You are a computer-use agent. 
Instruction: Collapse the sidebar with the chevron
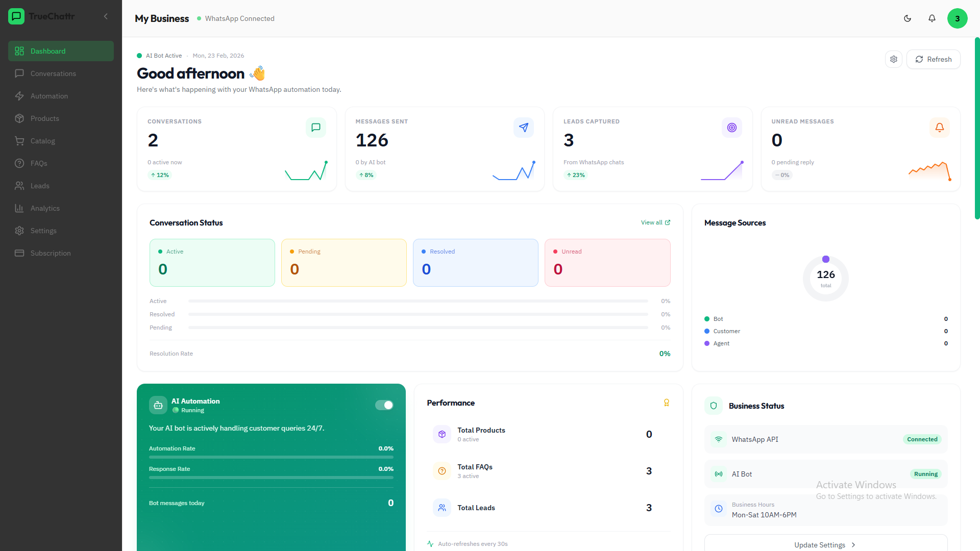point(106,16)
